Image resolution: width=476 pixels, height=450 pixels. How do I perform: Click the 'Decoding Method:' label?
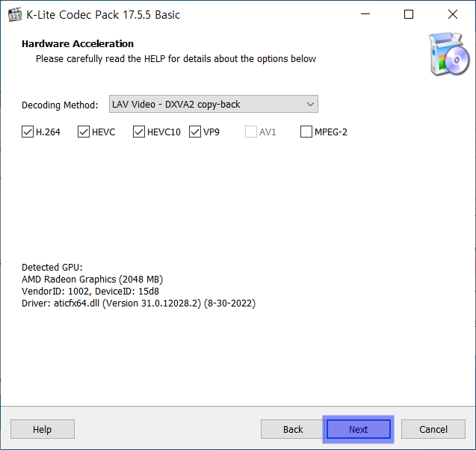[x=60, y=105]
